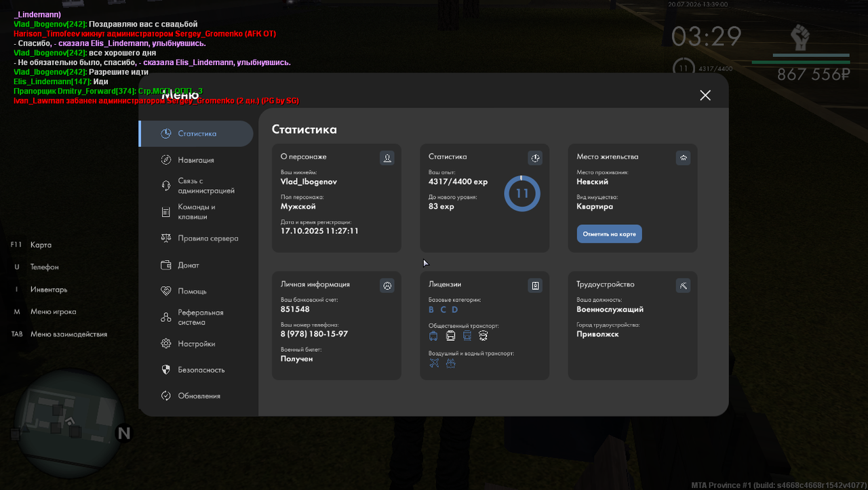Click the Личная информация face icon
Screen dimensions: 868x490
(x=387, y=286)
